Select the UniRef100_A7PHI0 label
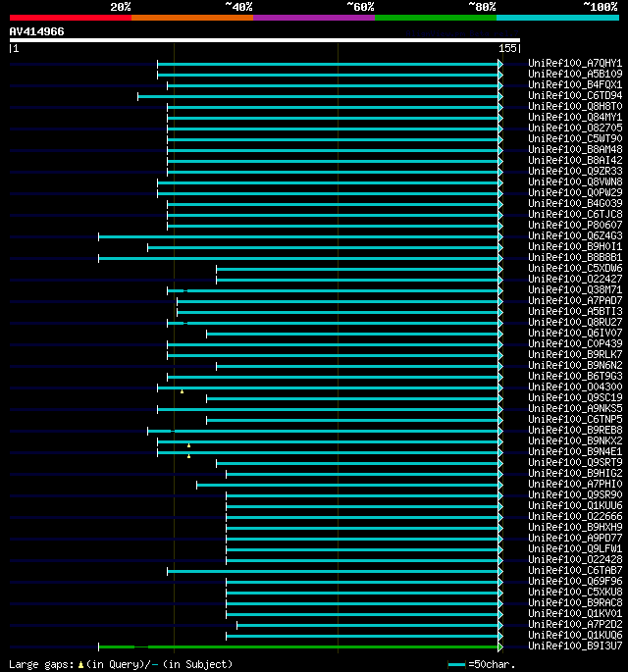The width and height of the screenshot is (628, 672). [575, 484]
